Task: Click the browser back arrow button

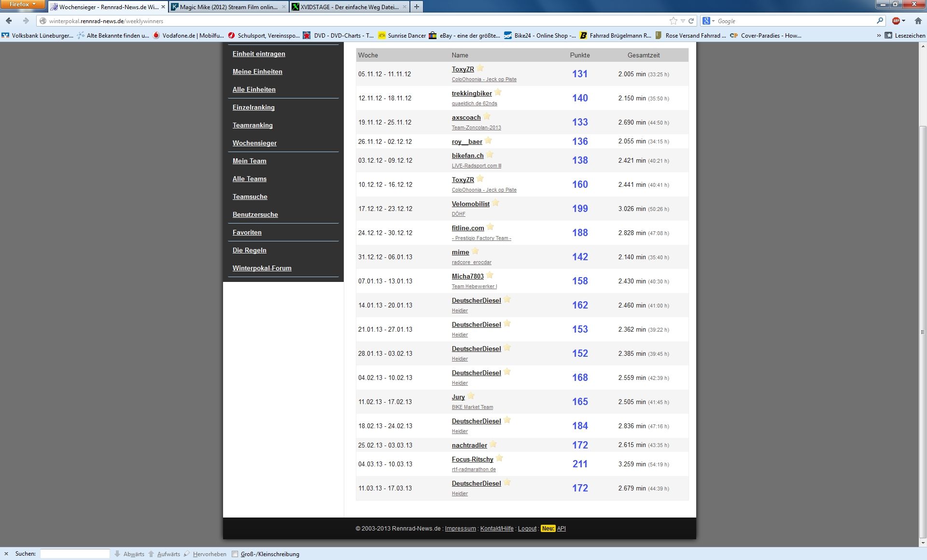Action: 9,21
